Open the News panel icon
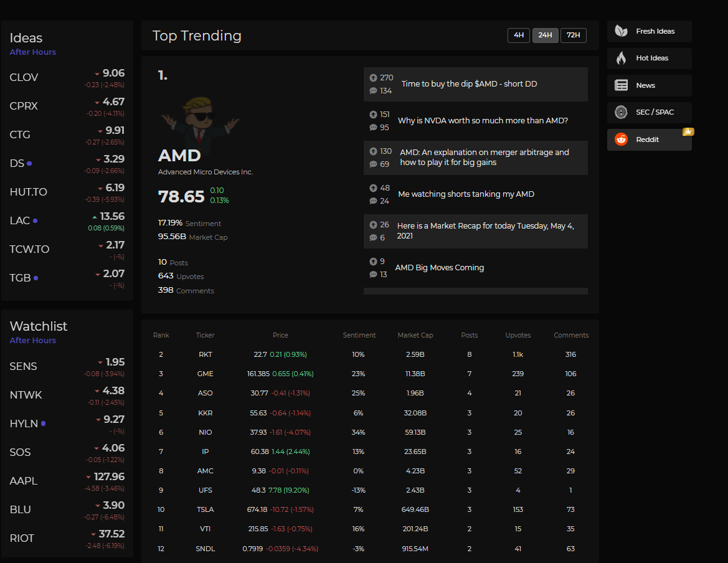This screenshot has height=563, width=728. (x=620, y=85)
